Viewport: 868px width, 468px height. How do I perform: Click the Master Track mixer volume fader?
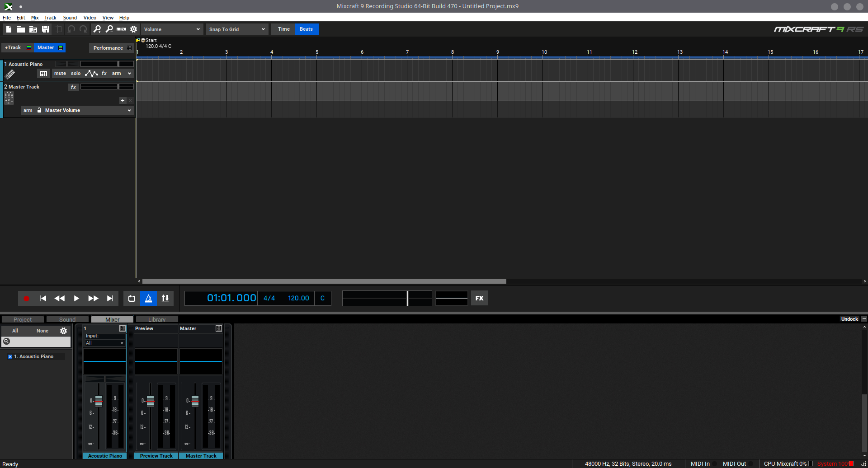195,401
